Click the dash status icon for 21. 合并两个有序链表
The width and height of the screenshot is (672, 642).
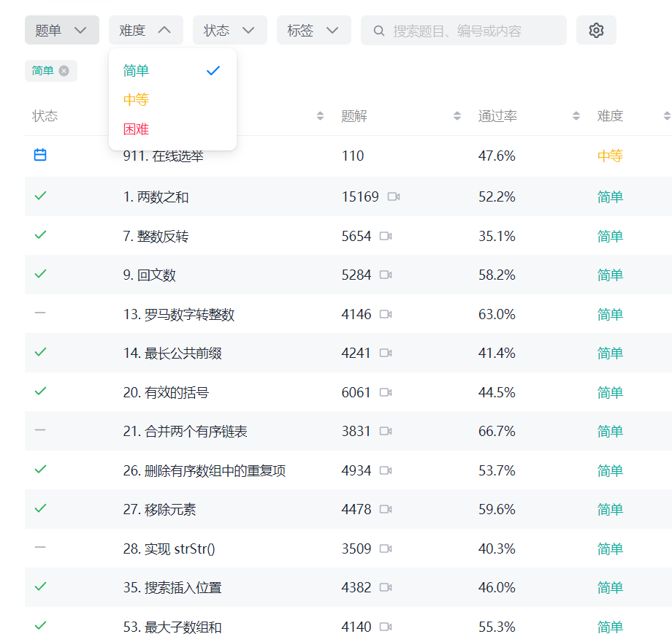40,429
